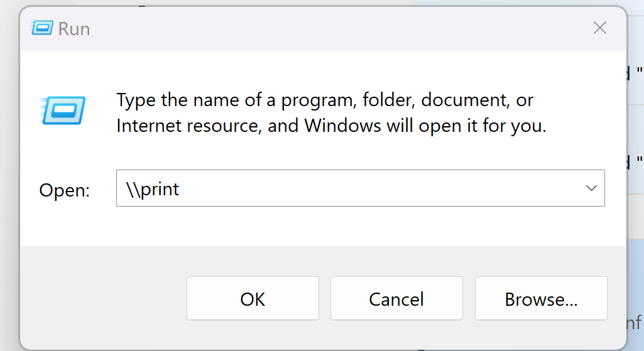Expand the Open combo box dropdown arrow
644x351 pixels.
point(591,188)
